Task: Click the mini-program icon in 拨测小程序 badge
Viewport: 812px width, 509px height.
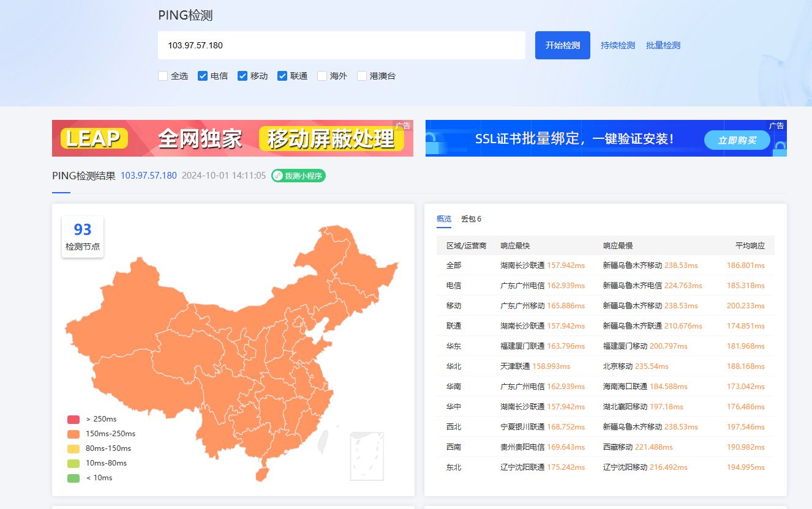Action: (x=278, y=176)
